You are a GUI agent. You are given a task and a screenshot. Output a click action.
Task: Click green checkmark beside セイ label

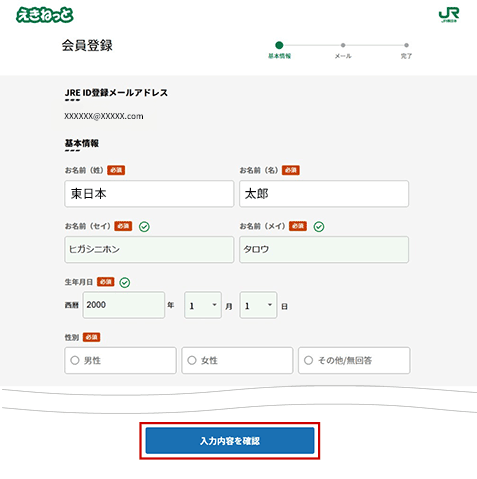(144, 227)
